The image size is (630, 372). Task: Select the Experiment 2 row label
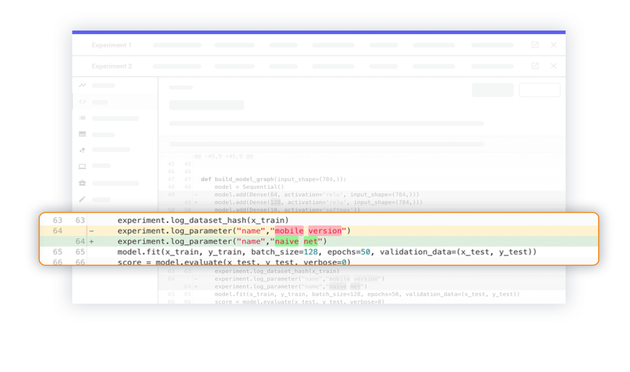coord(111,66)
